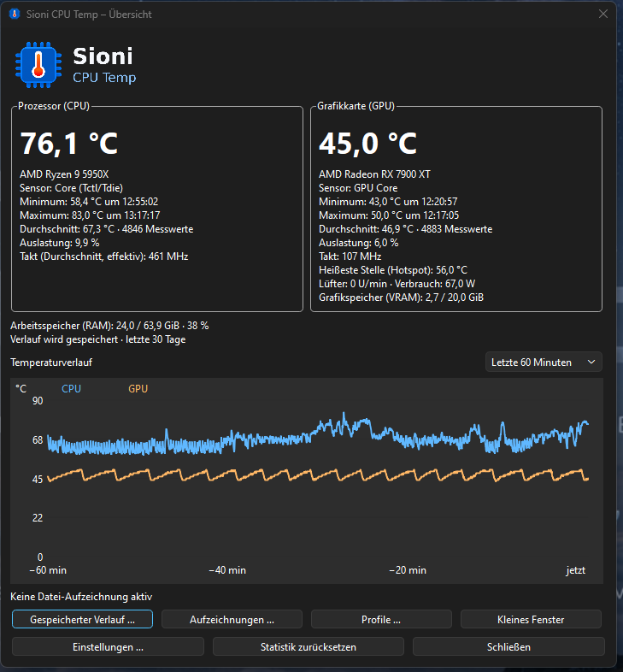Click the small app icon in title bar

click(x=15, y=15)
